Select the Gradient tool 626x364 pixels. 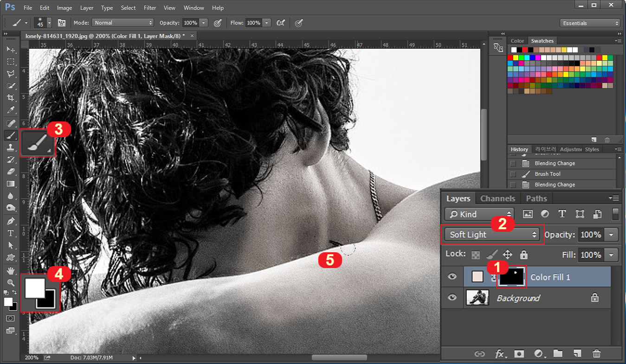click(x=10, y=184)
